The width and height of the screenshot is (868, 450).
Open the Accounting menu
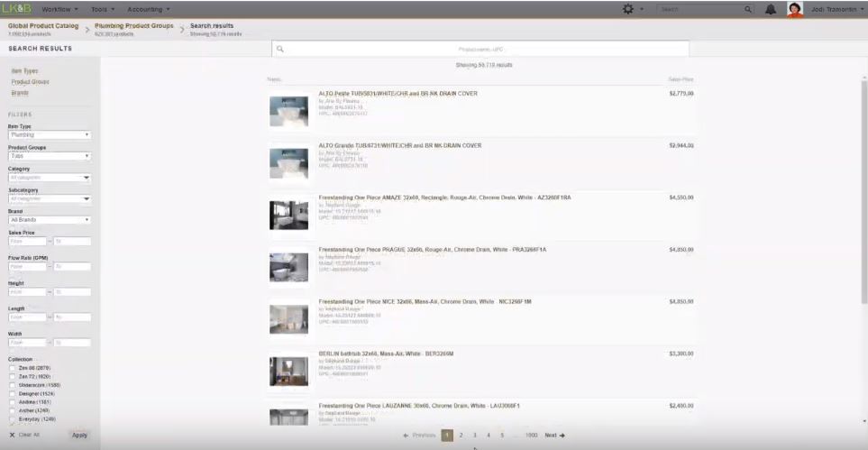(x=149, y=9)
